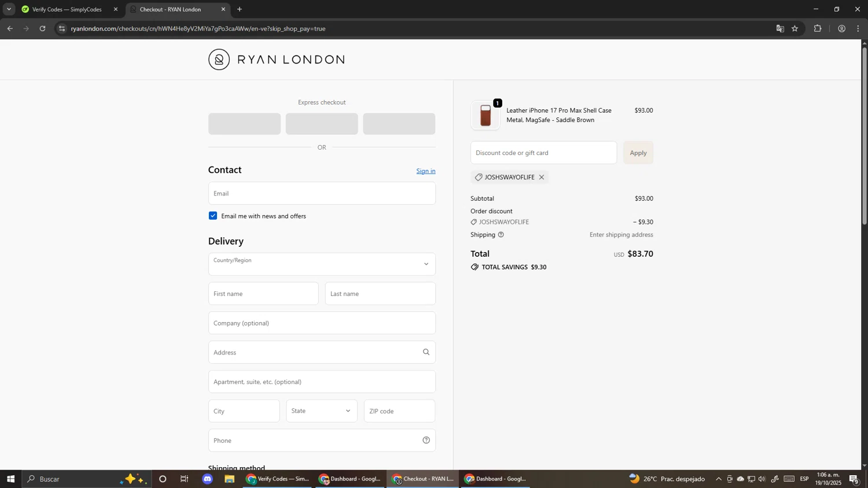Open a new browser tab
The width and height of the screenshot is (868, 488).
[240, 9]
